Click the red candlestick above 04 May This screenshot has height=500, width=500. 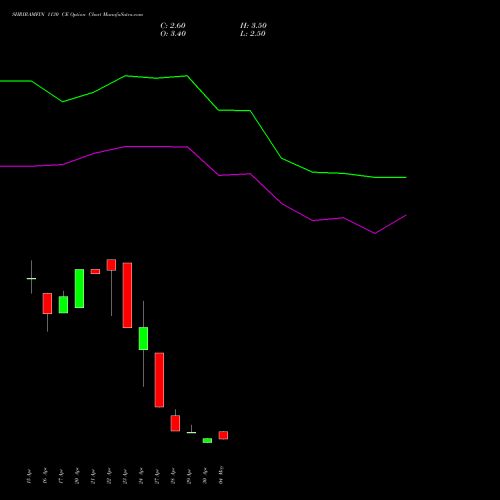click(x=223, y=435)
